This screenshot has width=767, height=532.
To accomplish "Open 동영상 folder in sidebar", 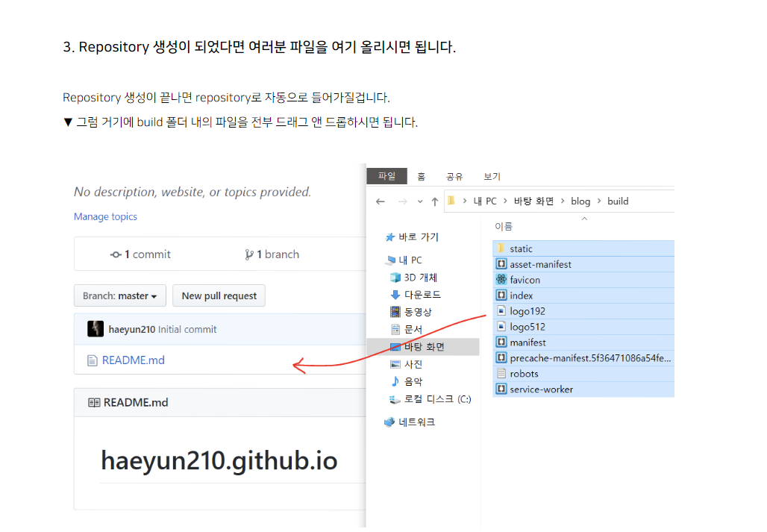I will click(411, 312).
